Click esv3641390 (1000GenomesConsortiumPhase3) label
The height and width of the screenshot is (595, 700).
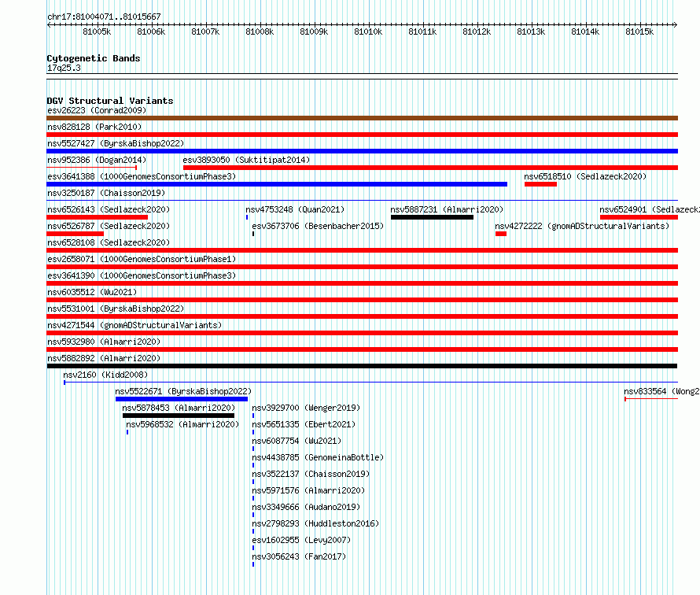coord(142,275)
